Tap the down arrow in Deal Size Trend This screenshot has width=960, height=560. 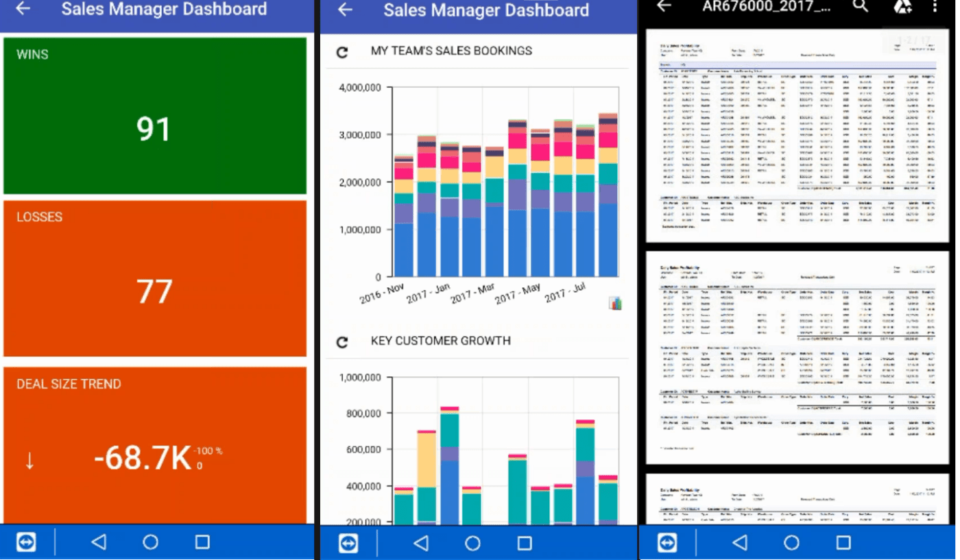point(29,461)
